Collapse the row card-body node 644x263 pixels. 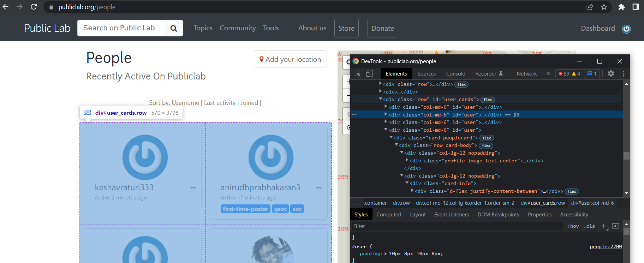(x=396, y=145)
